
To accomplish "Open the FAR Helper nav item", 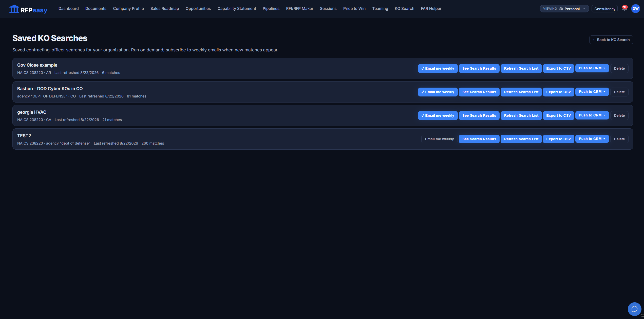I will coord(431,9).
